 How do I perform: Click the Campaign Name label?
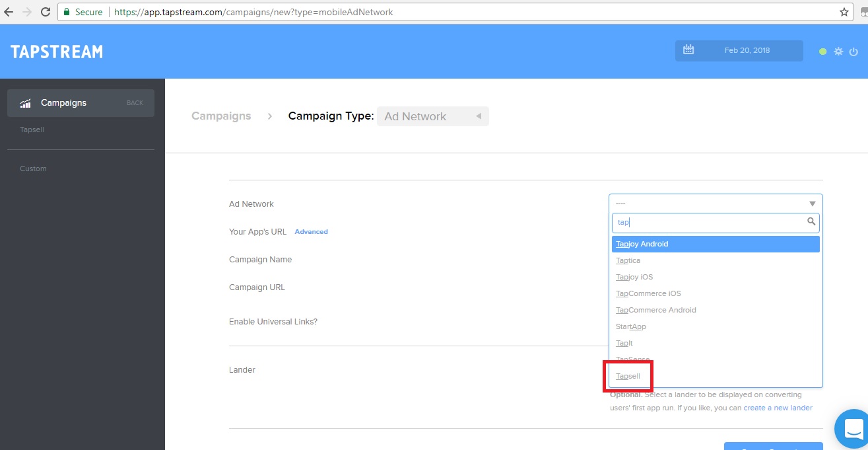[x=260, y=260]
